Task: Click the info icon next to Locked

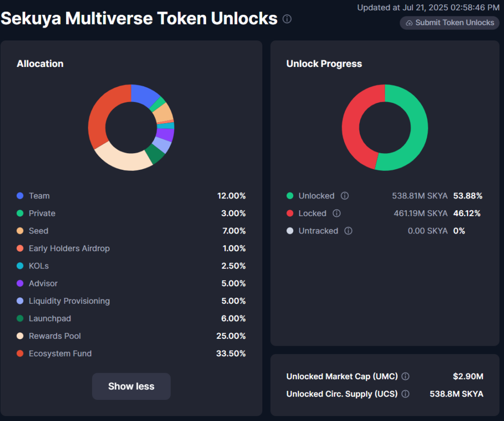Action: (337, 213)
